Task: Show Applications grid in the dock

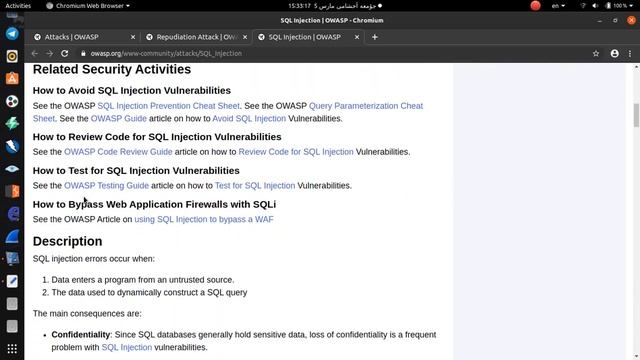Action: click(12, 349)
